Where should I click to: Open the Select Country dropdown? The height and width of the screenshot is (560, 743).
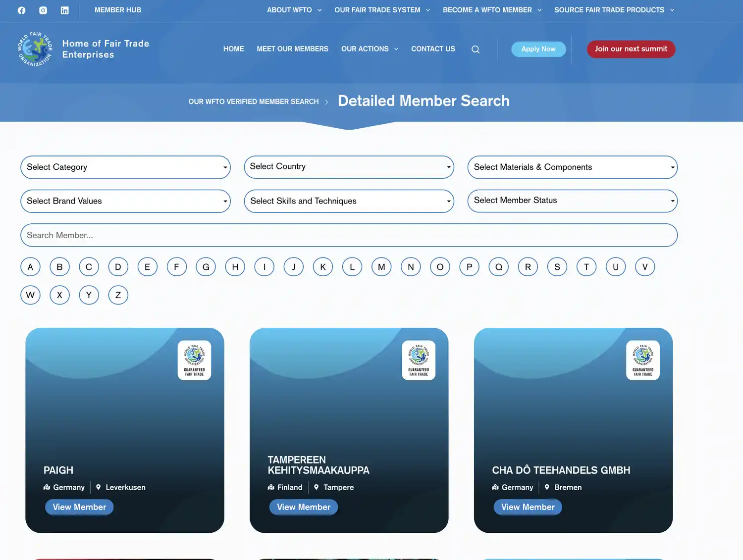click(349, 167)
